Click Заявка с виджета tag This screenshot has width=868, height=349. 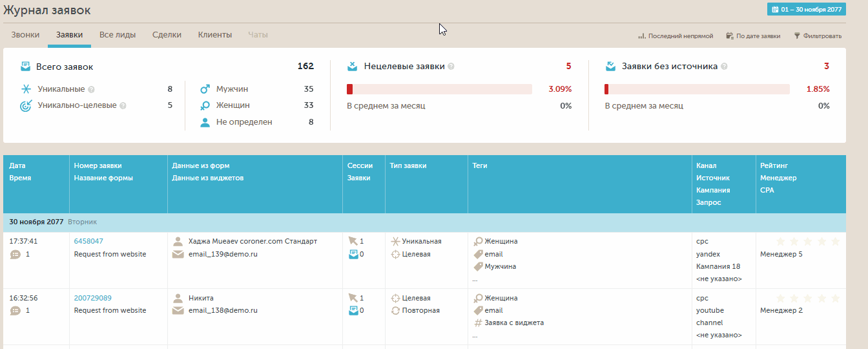click(x=514, y=323)
